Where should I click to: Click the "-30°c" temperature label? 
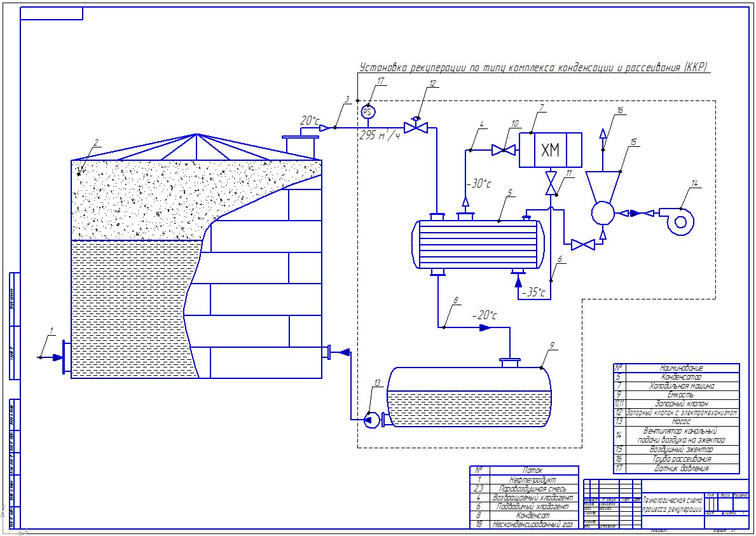479,184
